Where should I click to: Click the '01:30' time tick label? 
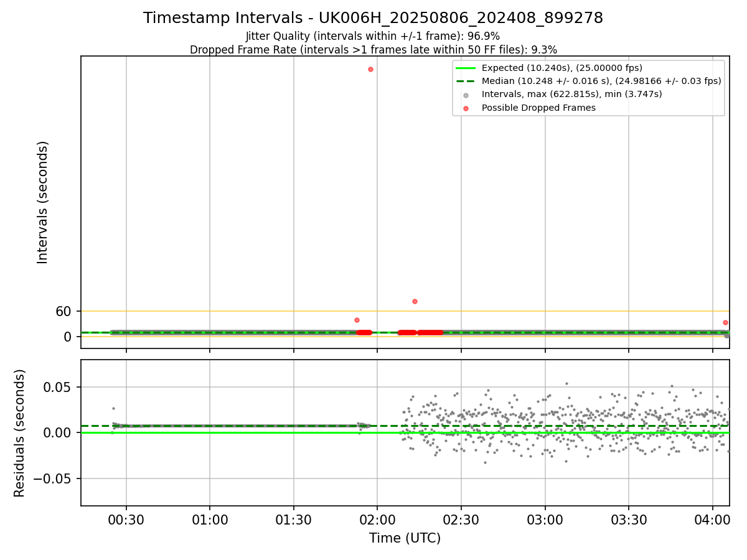[294, 520]
